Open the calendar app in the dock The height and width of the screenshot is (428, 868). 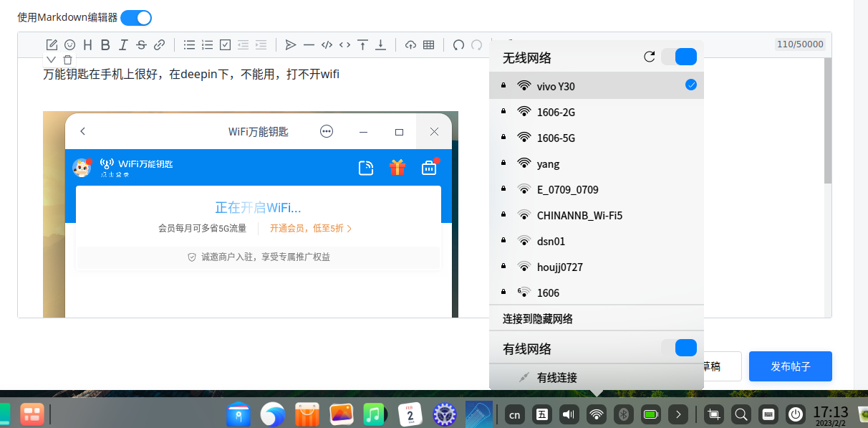coord(410,414)
